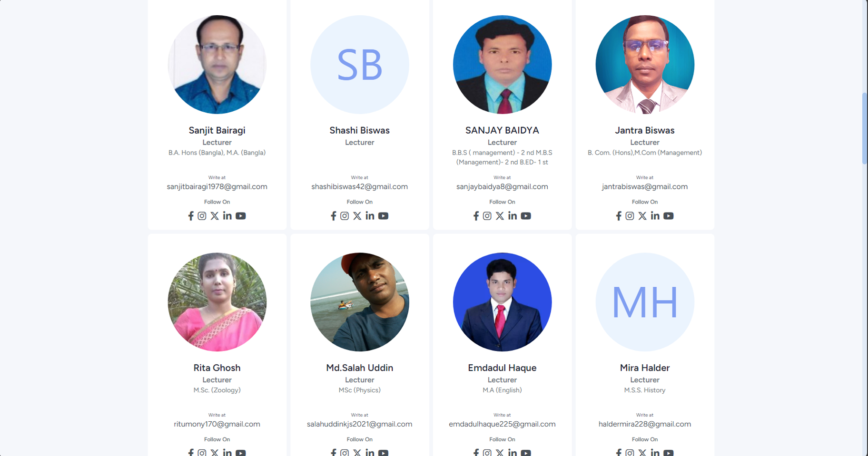Click email shashibiswas42@gmail.com
The width and height of the screenshot is (868, 456).
click(x=360, y=187)
